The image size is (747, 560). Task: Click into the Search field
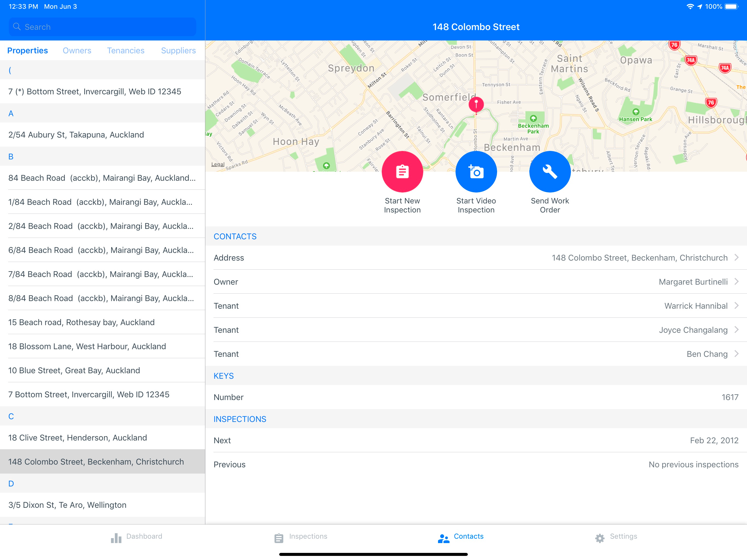[x=102, y=27]
